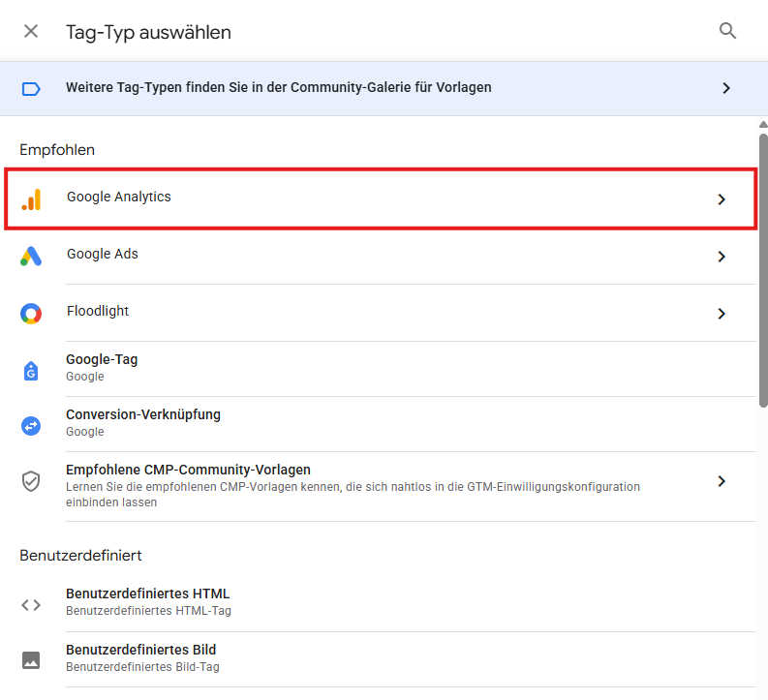Click the Benutzerdefiniertes HTML-Tag subtitle
The image size is (768, 700).
tap(148, 611)
